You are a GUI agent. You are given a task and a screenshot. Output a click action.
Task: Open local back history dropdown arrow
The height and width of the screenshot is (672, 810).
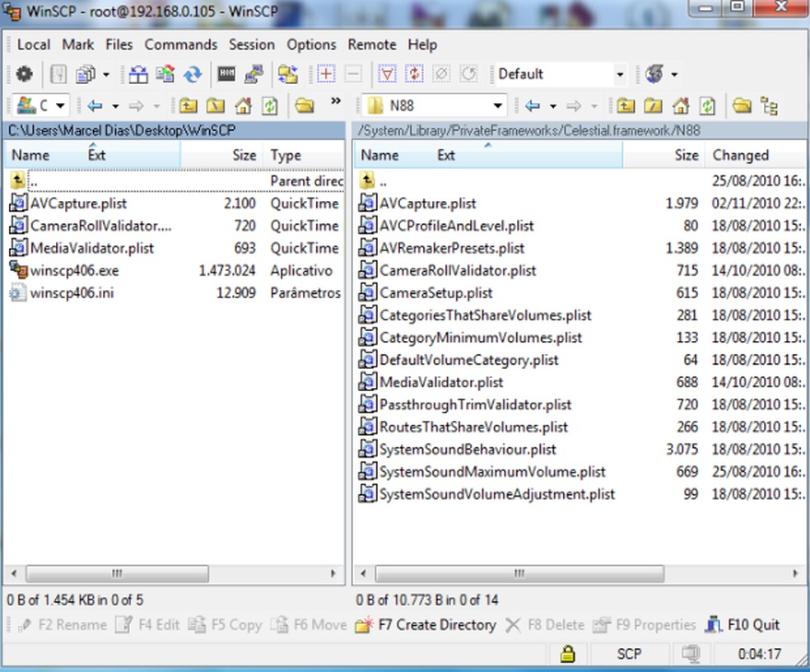[115, 106]
